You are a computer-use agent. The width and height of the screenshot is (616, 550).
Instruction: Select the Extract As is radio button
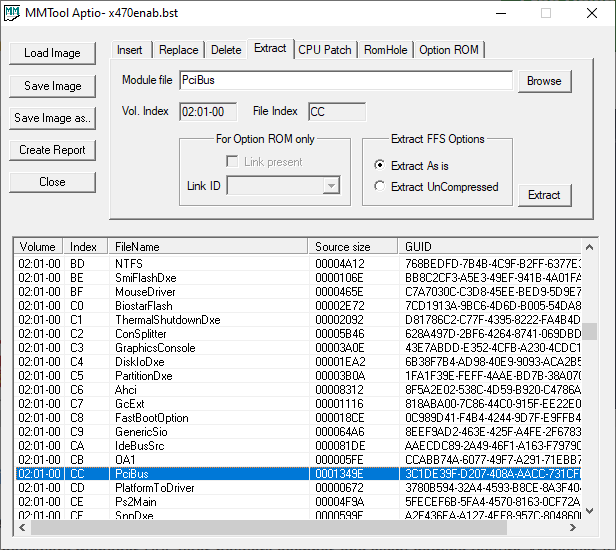[x=379, y=165]
